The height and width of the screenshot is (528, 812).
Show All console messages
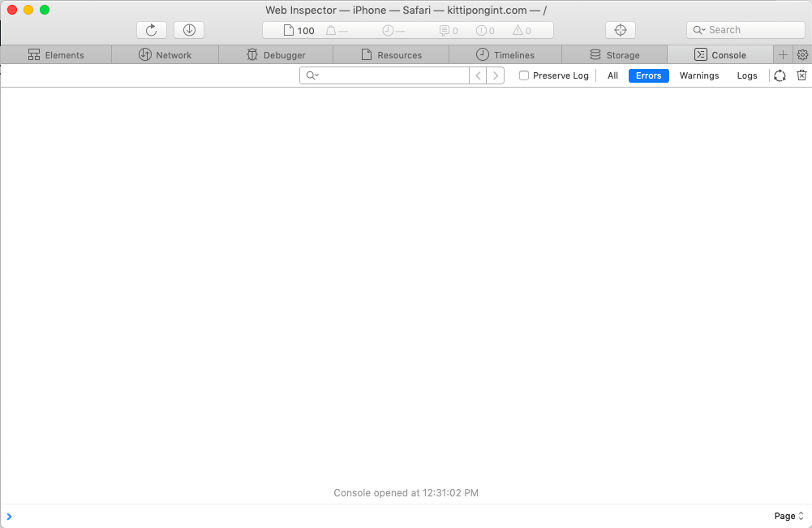(612, 75)
